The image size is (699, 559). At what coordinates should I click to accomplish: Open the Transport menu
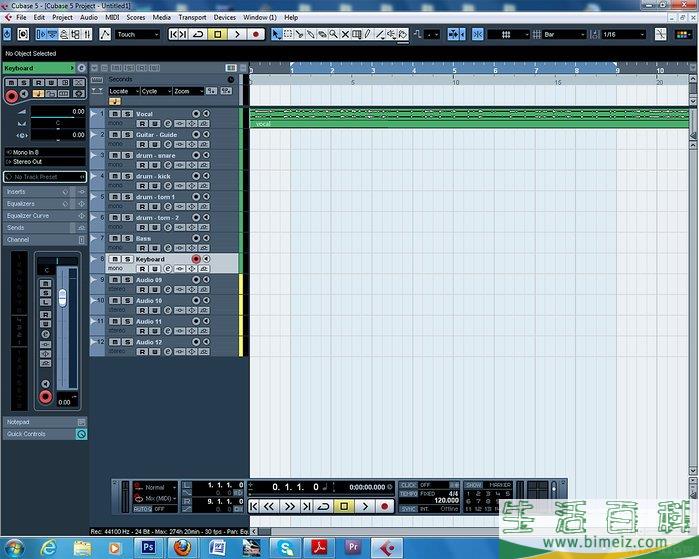(x=192, y=17)
